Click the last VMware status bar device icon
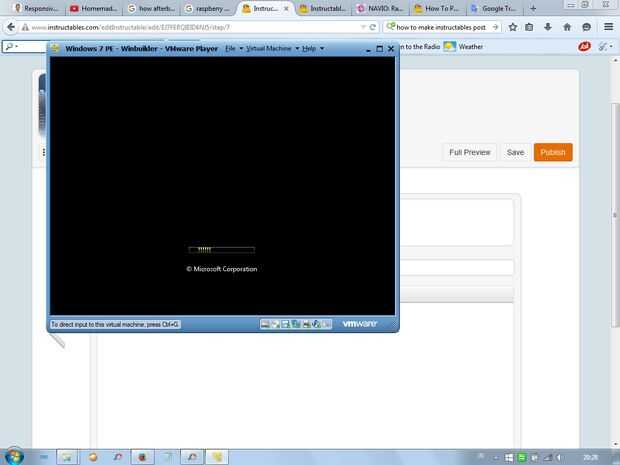Screen dimensions: 620x465 (x=327, y=324)
